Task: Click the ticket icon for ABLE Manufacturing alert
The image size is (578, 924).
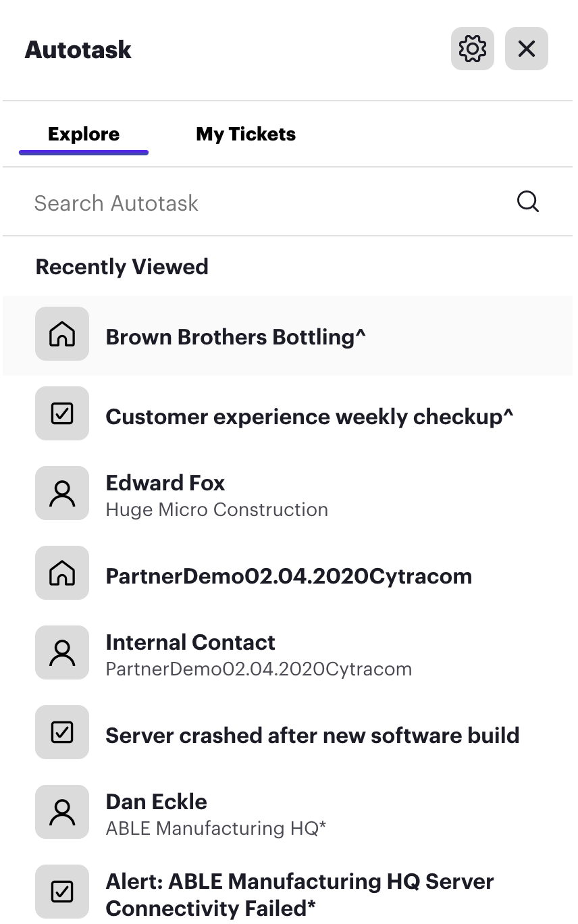Action: pyautogui.click(x=62, y=892)
